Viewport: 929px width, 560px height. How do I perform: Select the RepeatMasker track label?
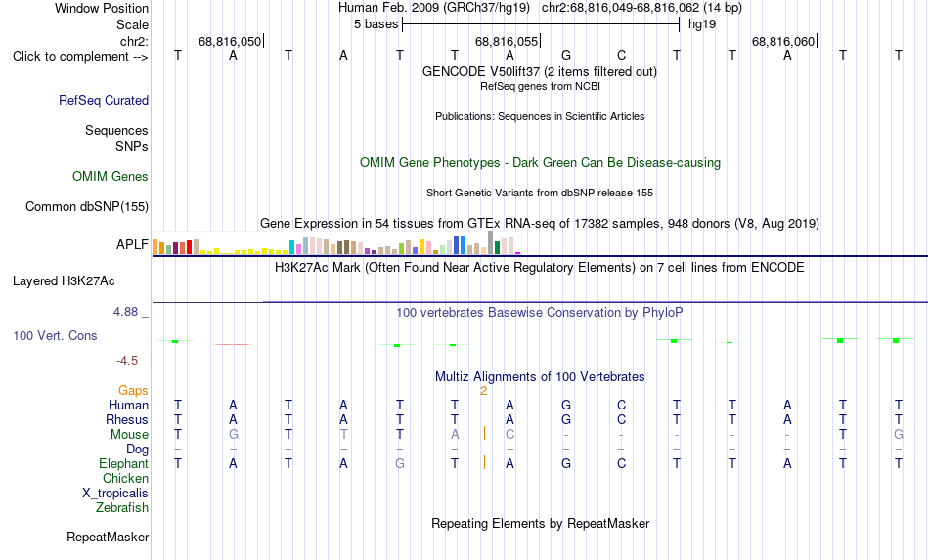pyautogui.click(x=108, y=537)
